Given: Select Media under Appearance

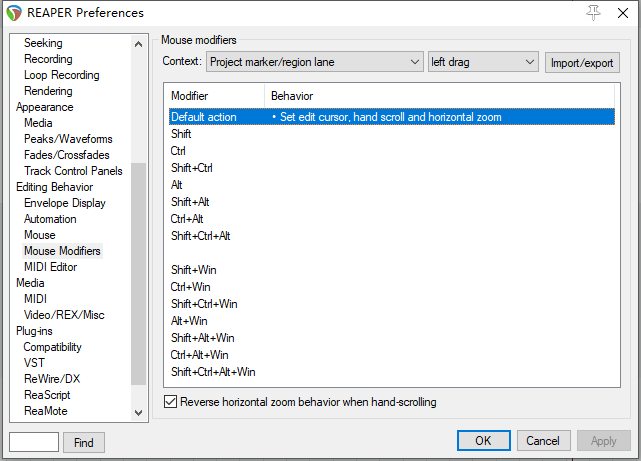Looking at the screenshot, I should click(x=38, y=123).
